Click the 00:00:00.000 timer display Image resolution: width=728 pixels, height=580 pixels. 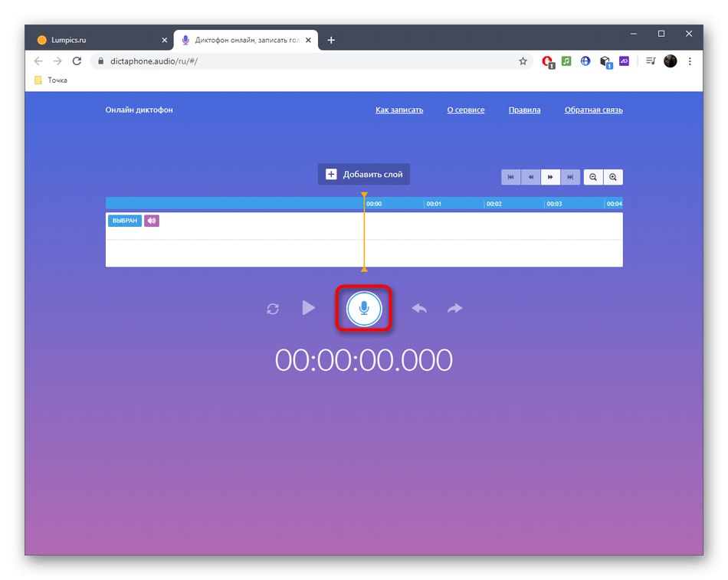364,359
